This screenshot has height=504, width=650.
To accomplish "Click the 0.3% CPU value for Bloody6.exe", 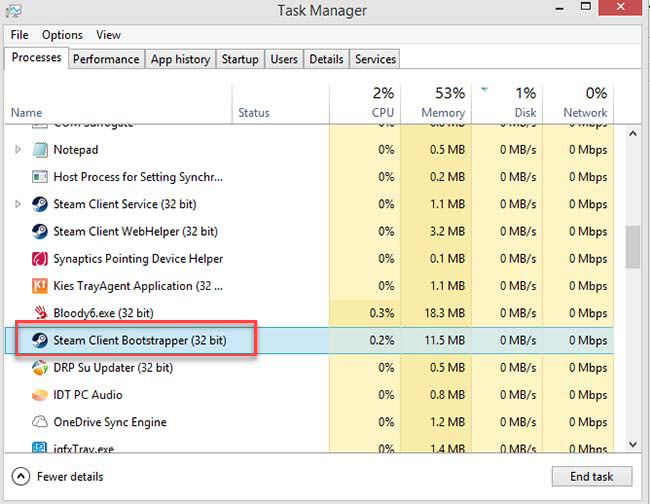I will click(x=381, y=313).
